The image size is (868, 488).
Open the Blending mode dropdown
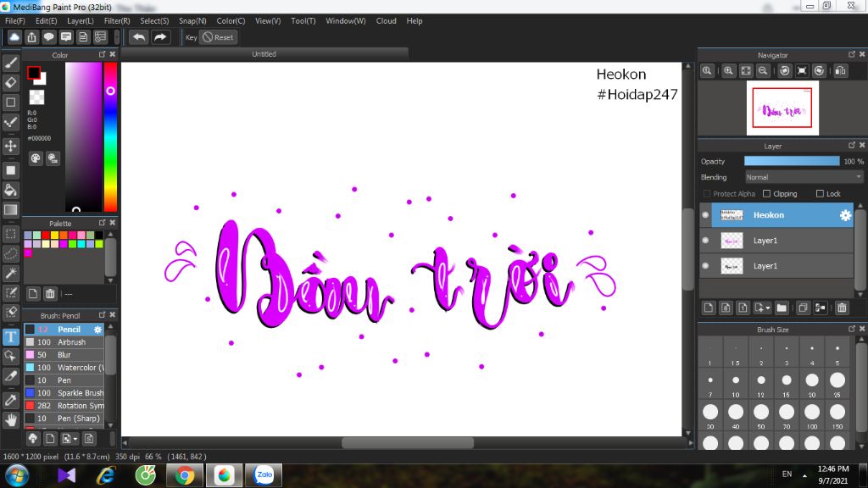[804, 177]
